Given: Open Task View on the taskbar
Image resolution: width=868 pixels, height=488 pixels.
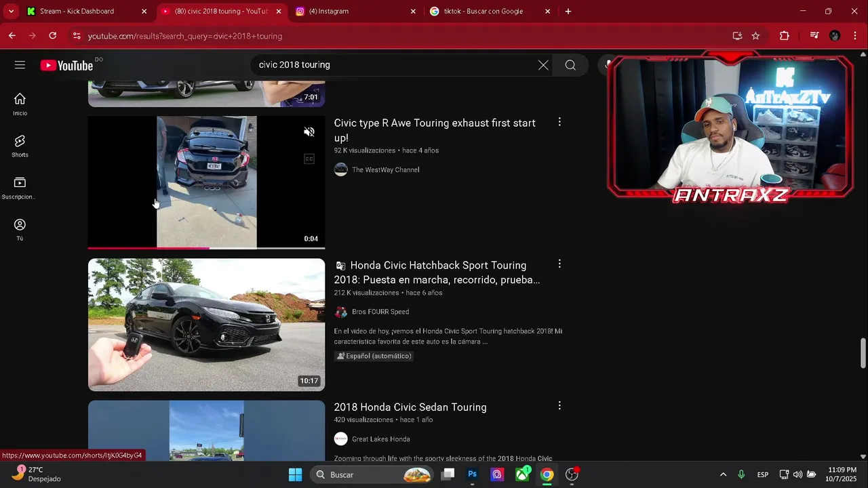Looking at the screenshot, I should 448,474.
